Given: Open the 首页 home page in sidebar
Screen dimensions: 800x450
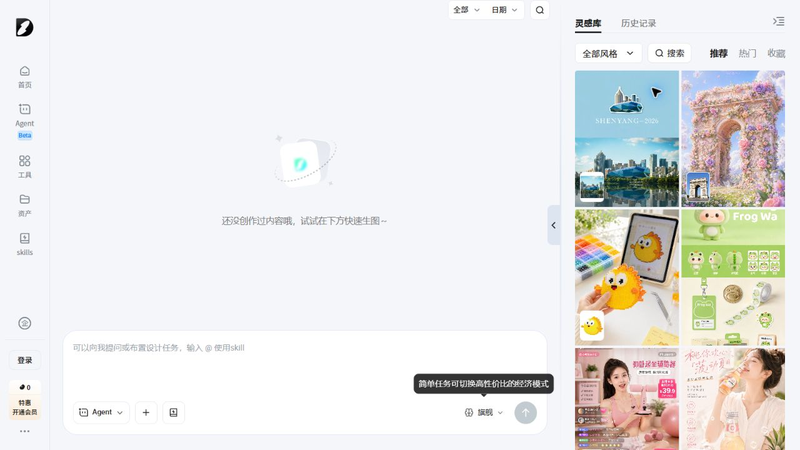Looking at the screenshot, I should pyautogui.click(x=24, y=77).
